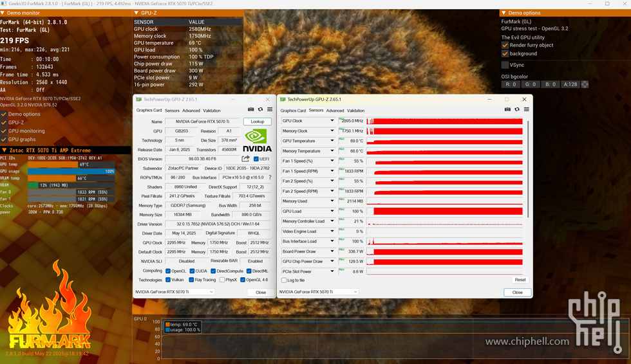This screenshot has width=631, height=364.
Task: Click the Sensors window vertical scrollbar
Action: tap(527, 168)
